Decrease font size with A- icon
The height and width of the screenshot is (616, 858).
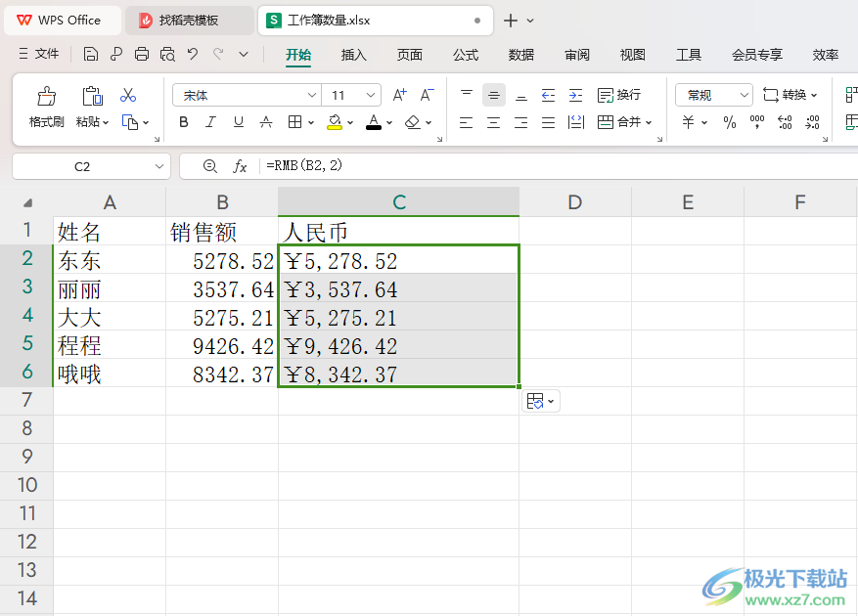tap(427, 95)
